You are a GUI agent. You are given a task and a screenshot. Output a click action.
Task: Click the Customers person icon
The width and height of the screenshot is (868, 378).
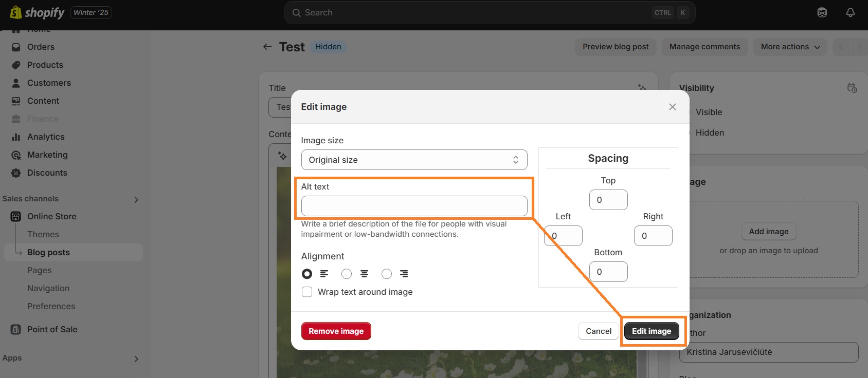pyautogui.click(x=16, y=83)
